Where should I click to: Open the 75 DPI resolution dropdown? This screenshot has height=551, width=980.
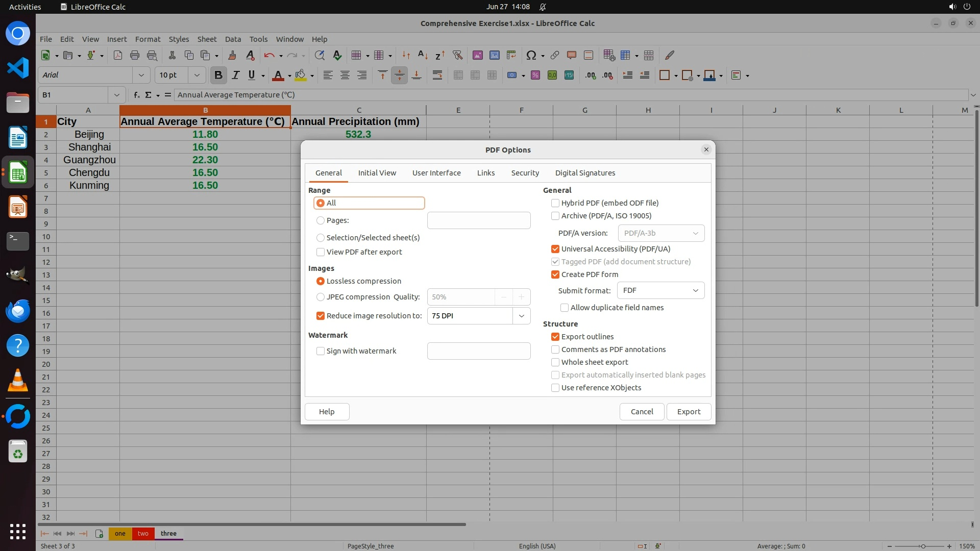(x=521, y=316)
